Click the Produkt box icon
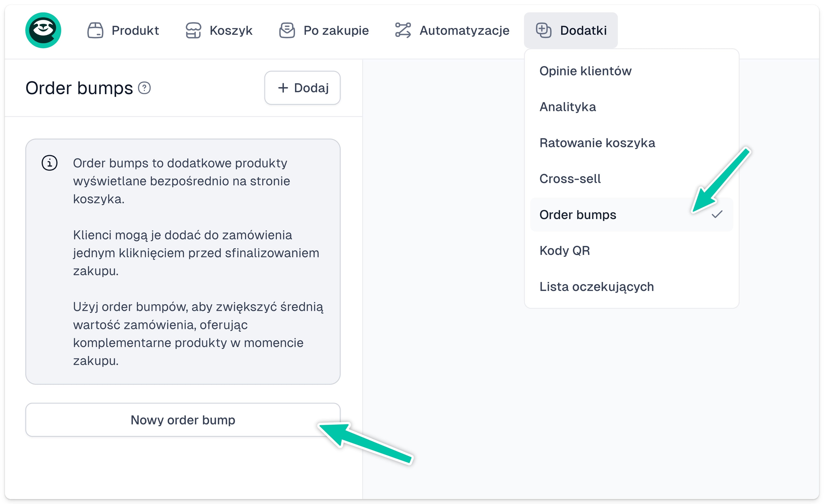 point(95,31)
